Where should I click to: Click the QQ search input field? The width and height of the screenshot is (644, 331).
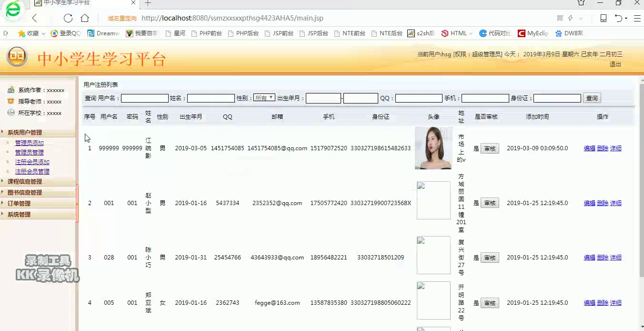(419, 98)
